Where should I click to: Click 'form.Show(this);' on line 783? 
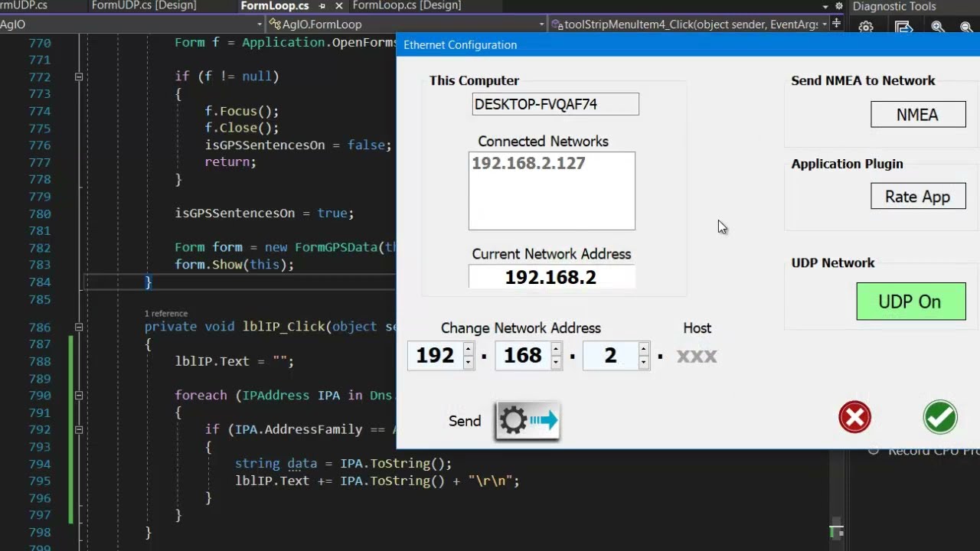(x=234, y=264)
